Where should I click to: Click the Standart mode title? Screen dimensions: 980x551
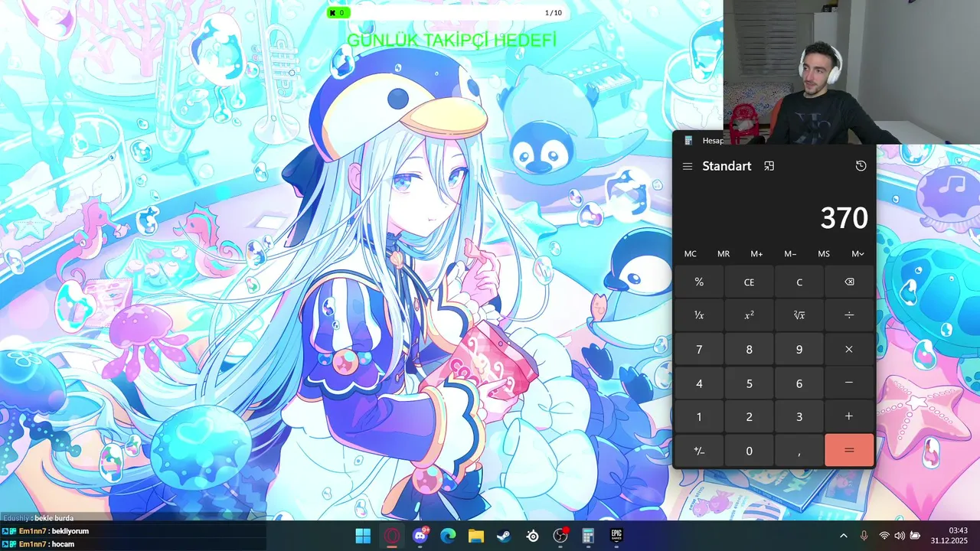727,166
